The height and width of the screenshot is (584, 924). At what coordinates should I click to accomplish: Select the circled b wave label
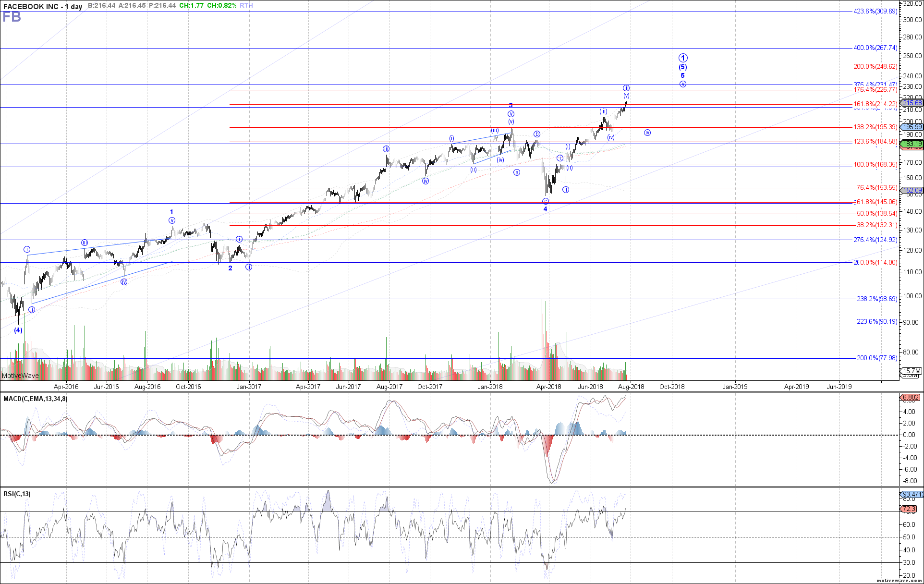[x=537, y=134]
